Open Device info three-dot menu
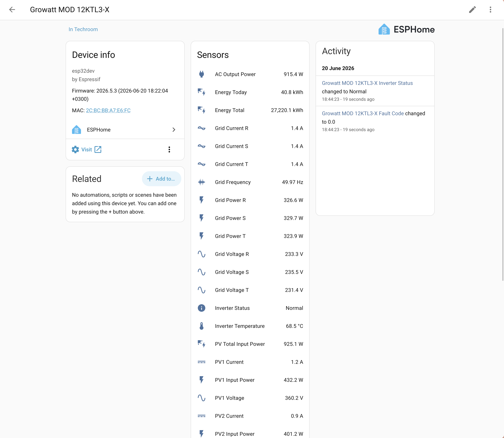 (x=169, y=149)
